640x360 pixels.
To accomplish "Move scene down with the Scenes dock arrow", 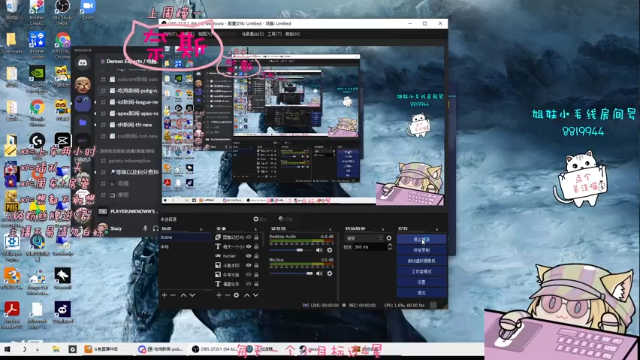I will (192, 295).
